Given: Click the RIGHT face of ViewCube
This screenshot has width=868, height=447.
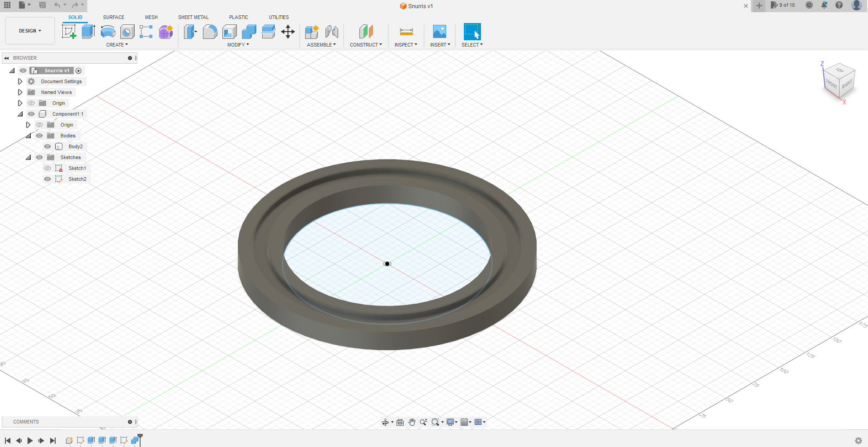Looking at the screenshot, I should [847, 84].
